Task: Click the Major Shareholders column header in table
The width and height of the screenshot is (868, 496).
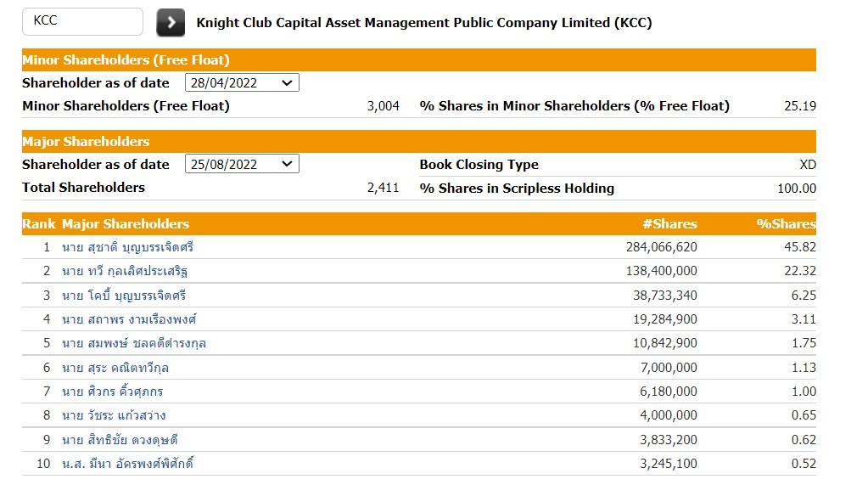Action: (125, 224)
